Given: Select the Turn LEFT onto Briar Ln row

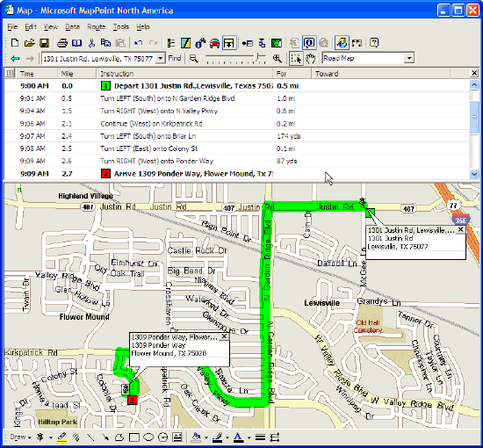Looking at the screenshot, I should (x=236, y=136).
